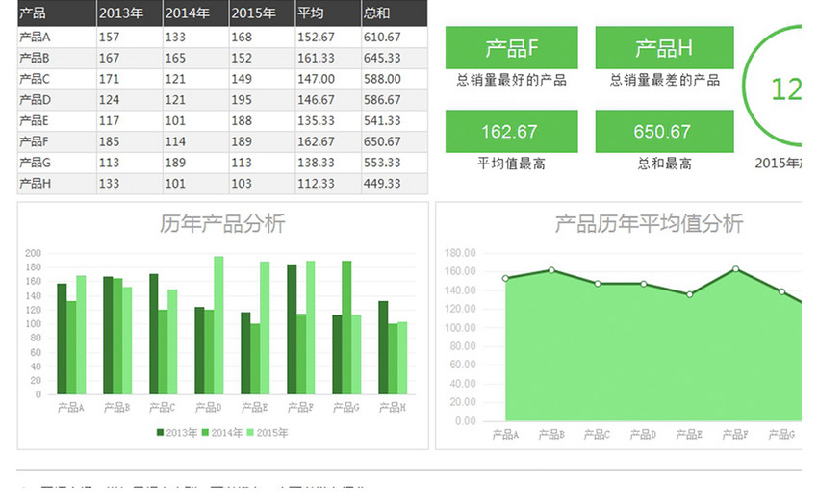Select the 产品H row label cell in table
Viewport: 818px width, 504px height.
[57, 184]
